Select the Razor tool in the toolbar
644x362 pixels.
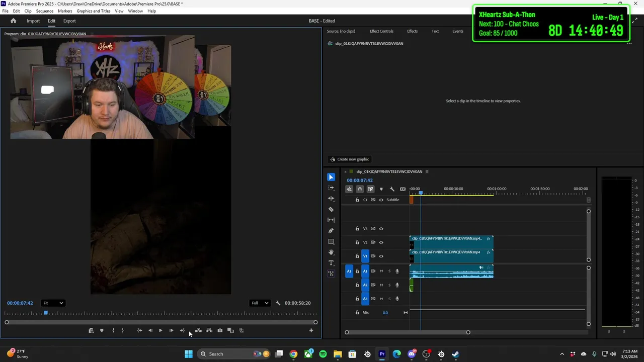[x=331, y=209]
